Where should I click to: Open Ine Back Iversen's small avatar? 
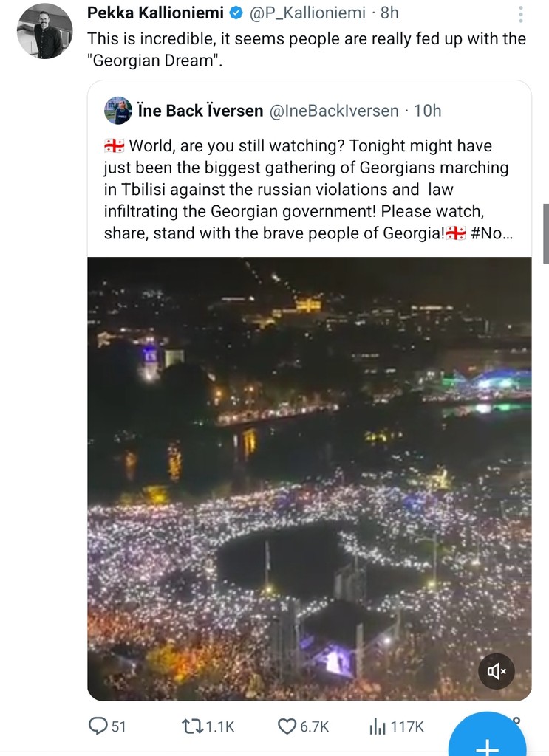click(x=118, y=111)
